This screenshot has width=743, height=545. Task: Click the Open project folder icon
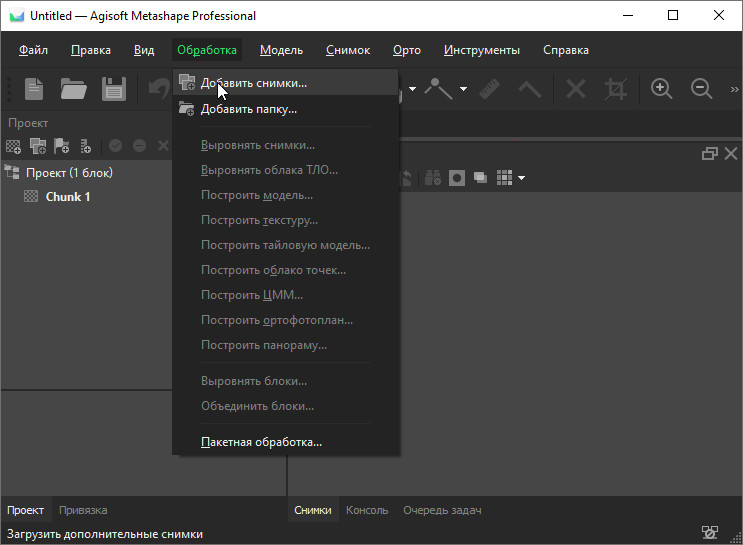(73, 88)
